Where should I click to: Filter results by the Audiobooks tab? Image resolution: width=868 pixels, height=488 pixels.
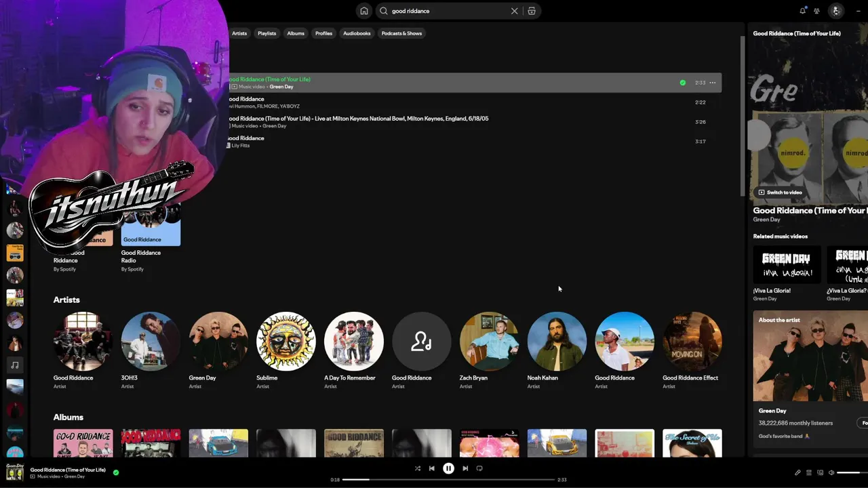tap(357, 33)
